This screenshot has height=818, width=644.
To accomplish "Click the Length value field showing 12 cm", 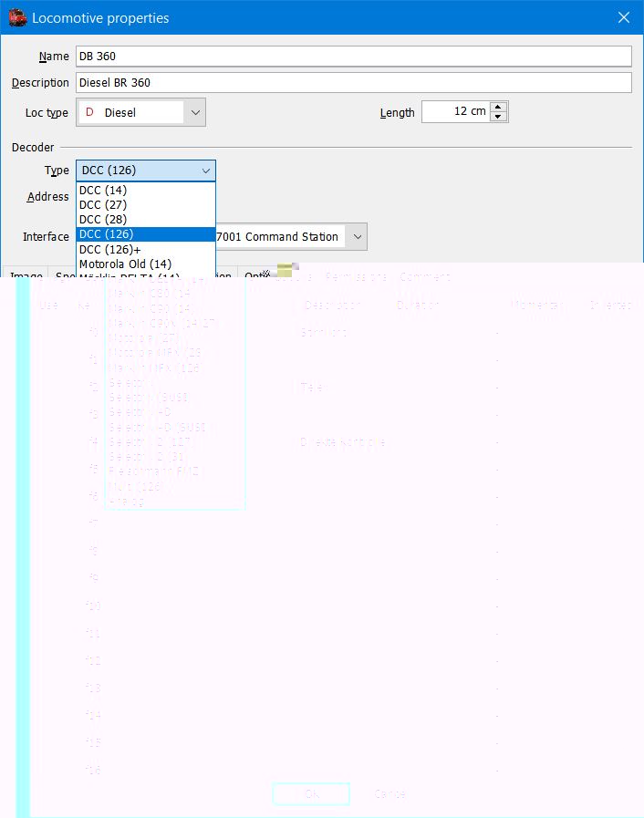I will (454, 112).
